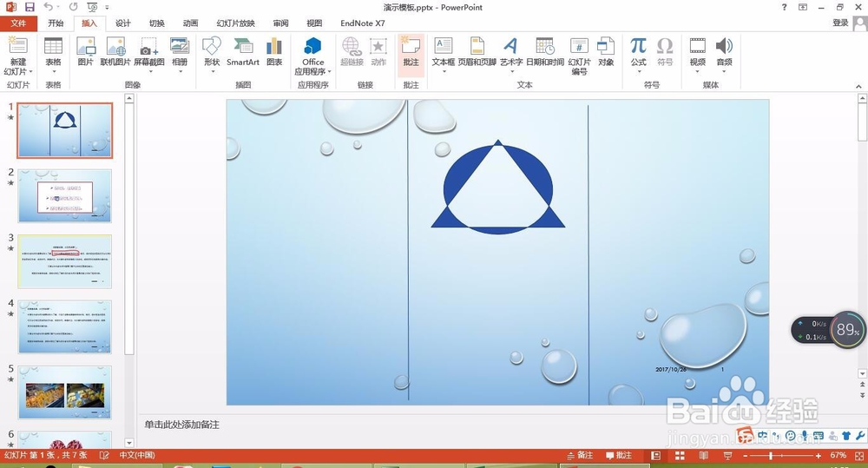Image resolution: width=868 pixels, height=468 pixels.
Task: Click the 新建幻灯片 new slide icon
Action: [17, 46]
